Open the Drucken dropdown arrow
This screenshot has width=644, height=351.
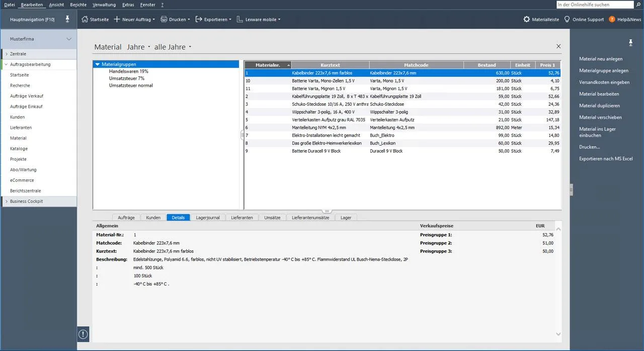(x=189, y=20)
